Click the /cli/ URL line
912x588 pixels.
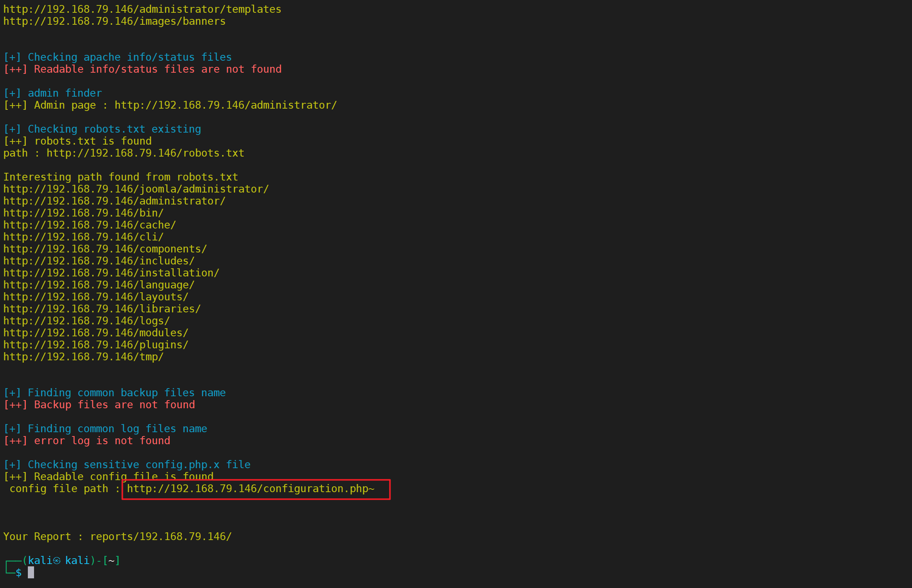click(x=84, y=237)
